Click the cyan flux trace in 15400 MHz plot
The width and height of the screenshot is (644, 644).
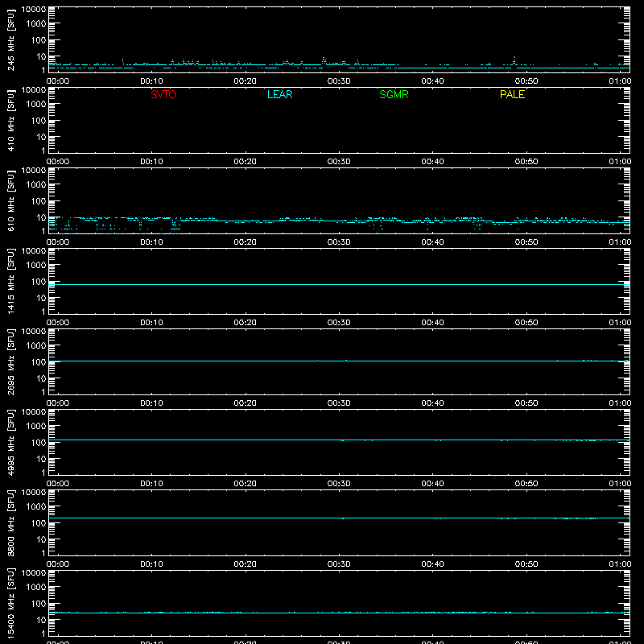click(x=339, y=613)
